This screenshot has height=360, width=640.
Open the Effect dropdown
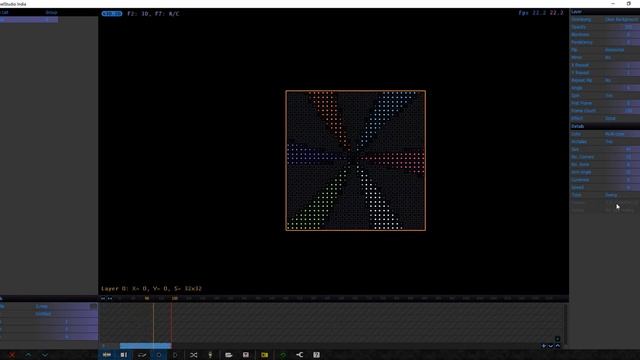pos(622,118)
